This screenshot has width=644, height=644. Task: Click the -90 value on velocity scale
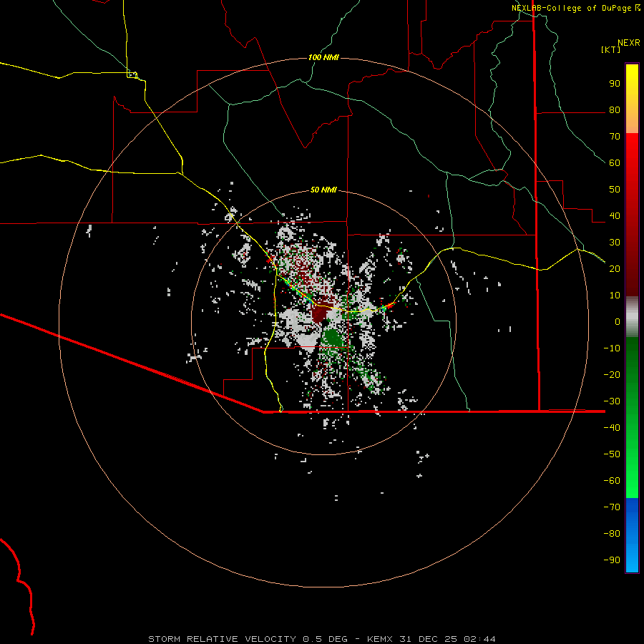click(612, 560)
